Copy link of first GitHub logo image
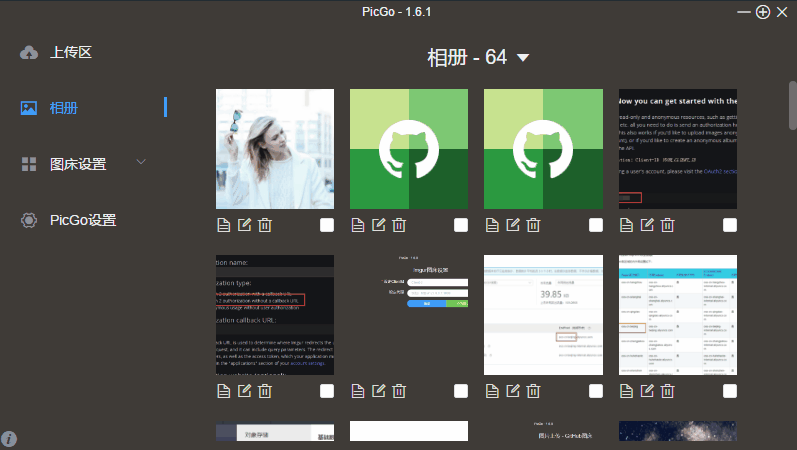The height and width of the screenshot is (450, 797). [358, 225]
